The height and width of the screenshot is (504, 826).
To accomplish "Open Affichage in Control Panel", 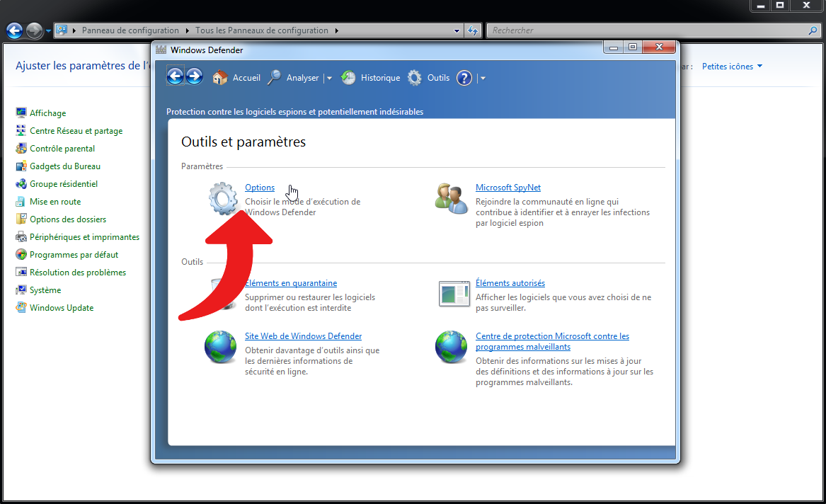I will [x=48, y=113].
